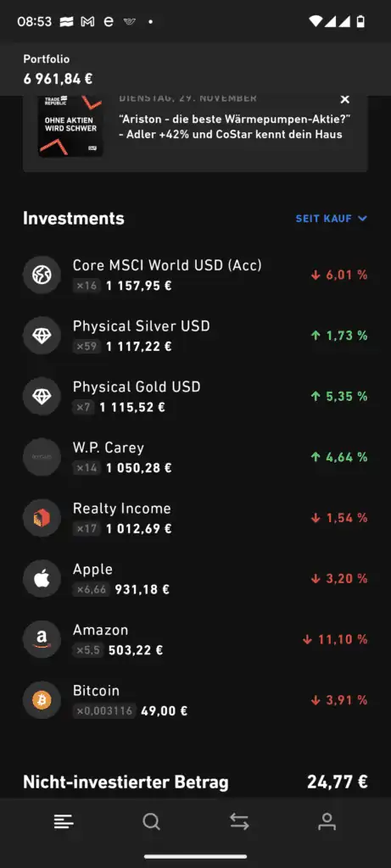Open the Realty Income logo icon

[42, 518]
